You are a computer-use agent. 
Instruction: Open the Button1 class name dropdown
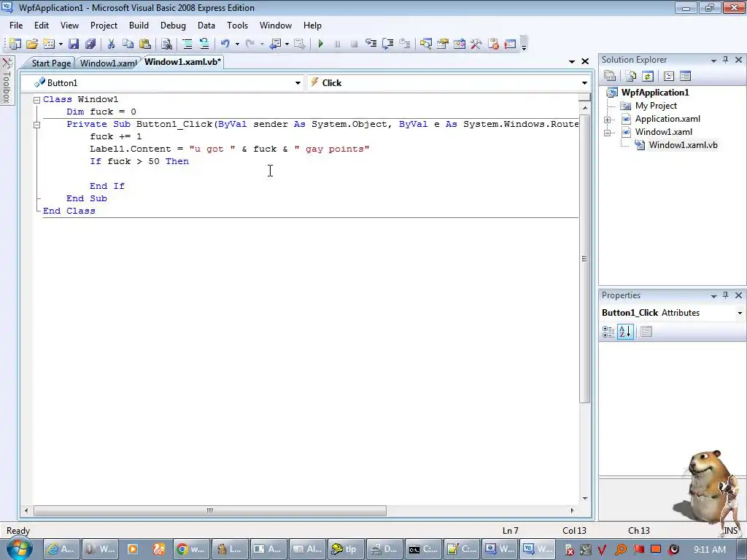point(298,83)
